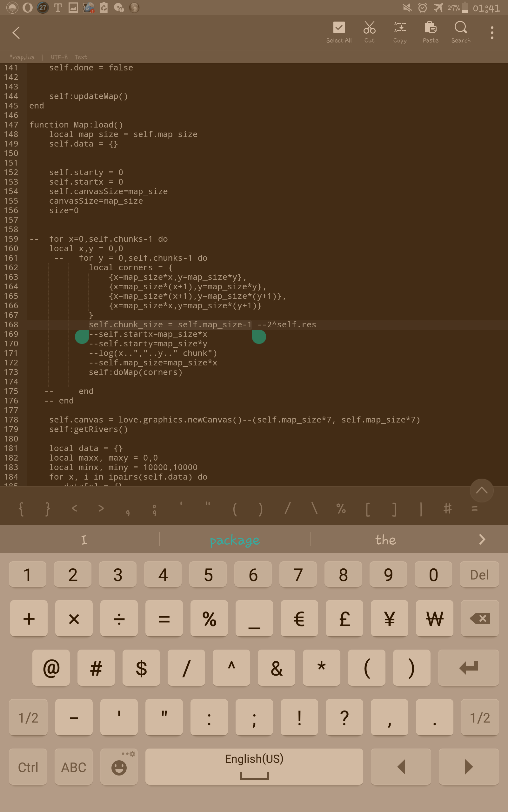Insert opening square bracket from the symbol bar
The height and width of the screenshot is (812, 508).
(x=368, y=509)
